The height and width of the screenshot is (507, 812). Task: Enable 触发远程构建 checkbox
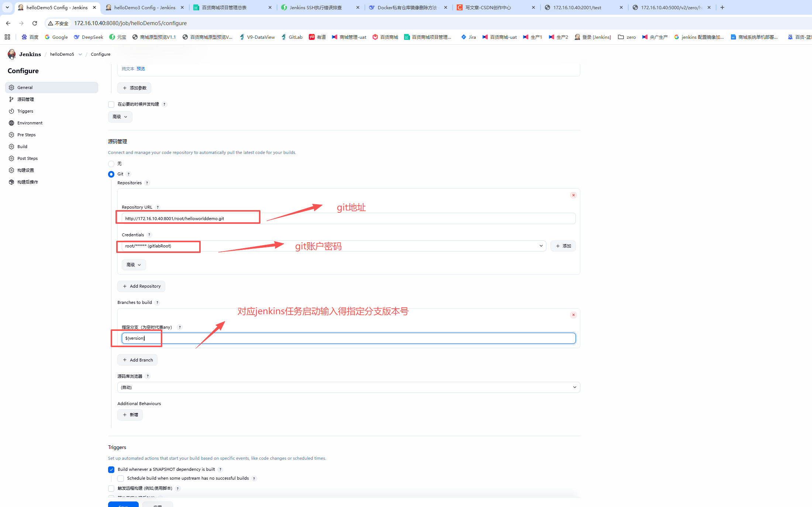[111, 489]
